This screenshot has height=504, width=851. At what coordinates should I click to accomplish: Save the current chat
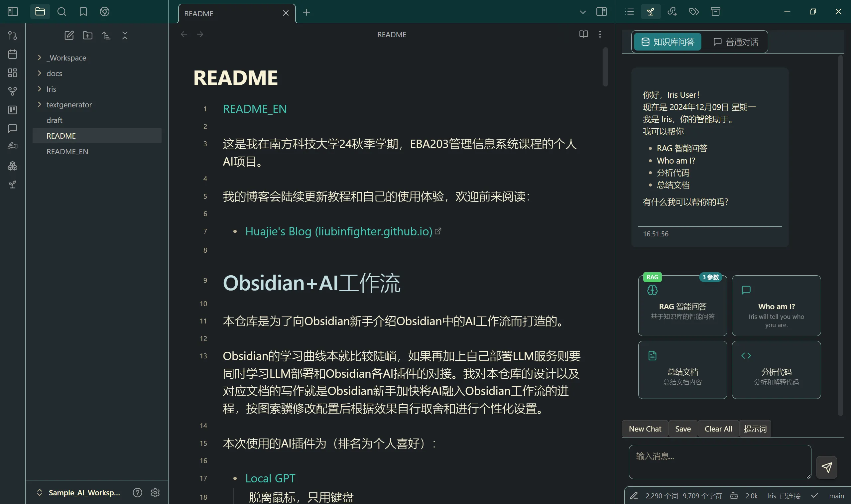[x=683, y=429]
